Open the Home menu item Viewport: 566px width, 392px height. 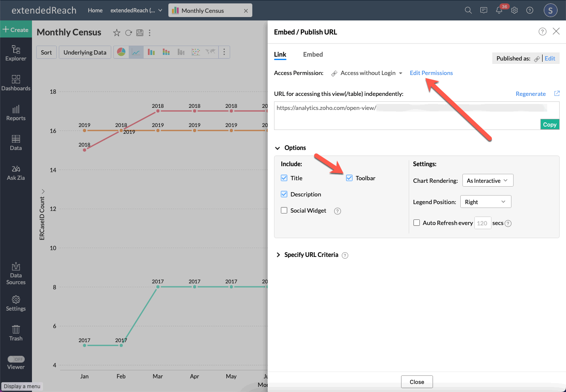click(95, 10)
